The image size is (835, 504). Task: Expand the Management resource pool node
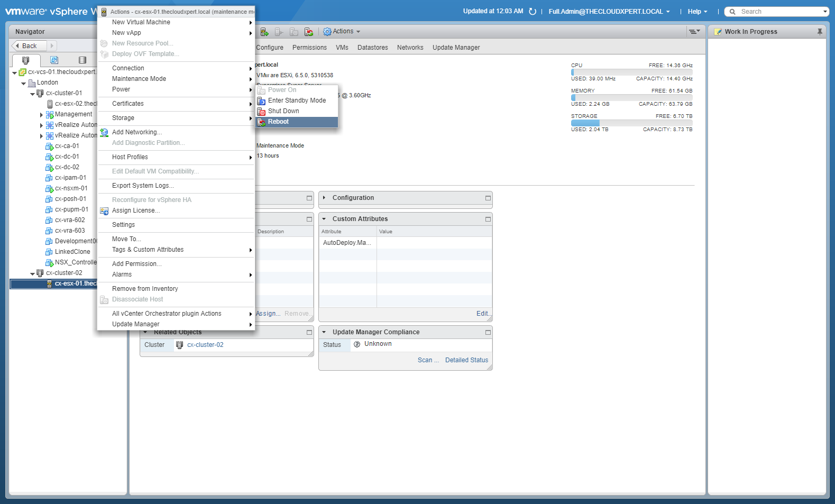click(41, 115)
